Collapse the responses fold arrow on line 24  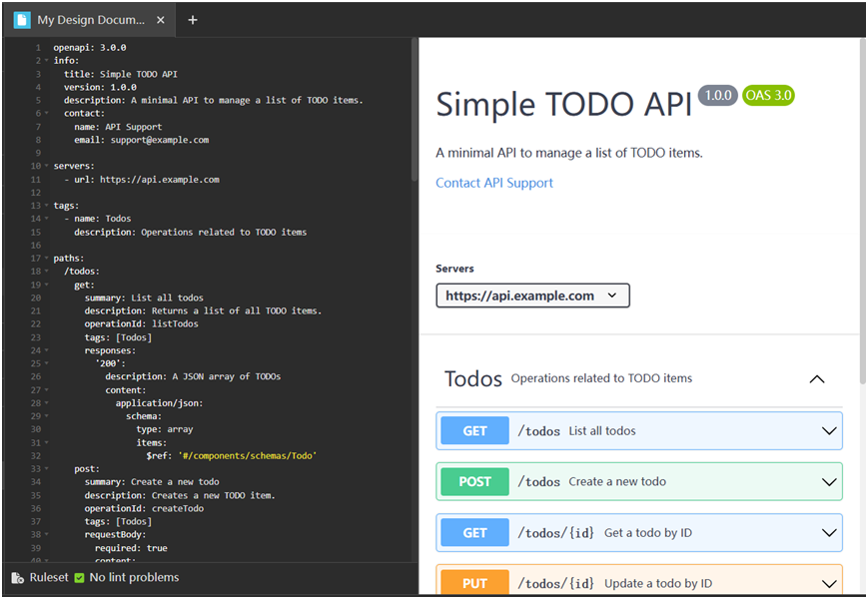tap(47, 350)
